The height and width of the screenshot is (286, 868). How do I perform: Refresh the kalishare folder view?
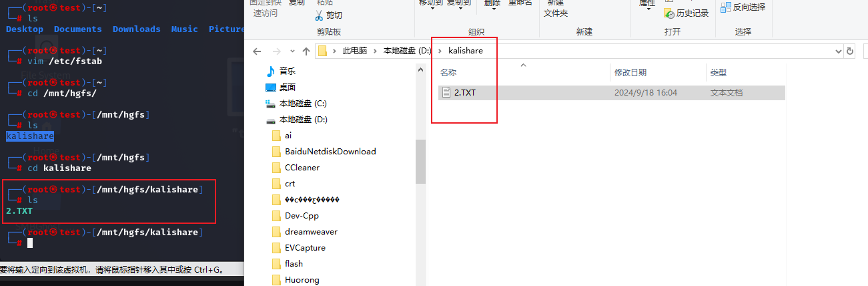click(850, 51)
